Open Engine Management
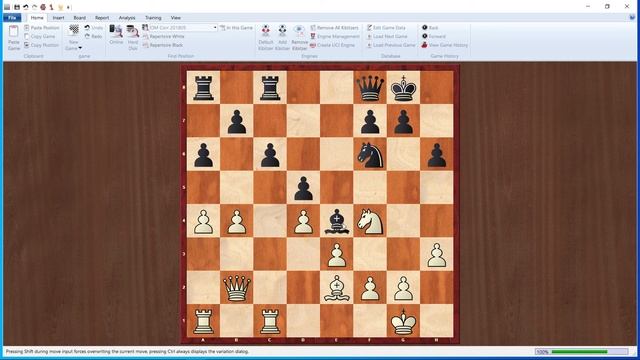This screenshot has width=640, height=360. tap(335, 36)
